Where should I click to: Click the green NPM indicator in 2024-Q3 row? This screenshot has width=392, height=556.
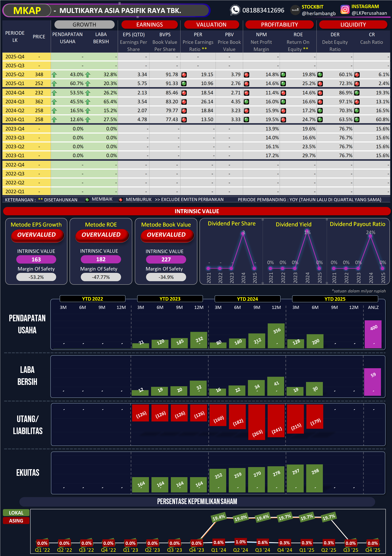(246, 102)
